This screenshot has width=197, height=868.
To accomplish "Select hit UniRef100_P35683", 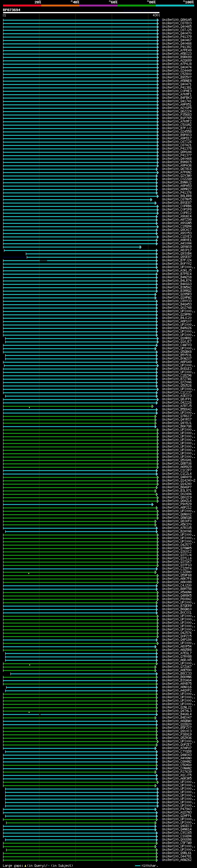I will point(177,115).
